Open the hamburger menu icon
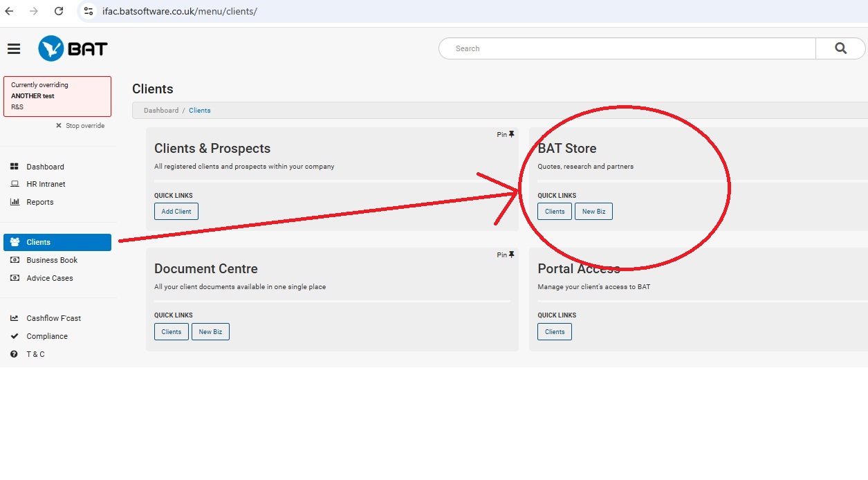 [x=14, y=48]
